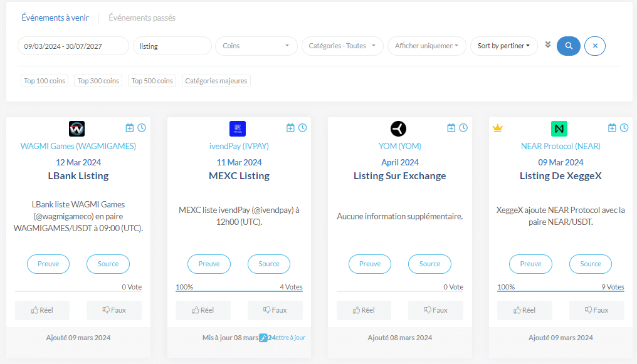Open Preuve for YOM event
The width and height of the screenshot is (637, 364).
(x=370, y=264)
